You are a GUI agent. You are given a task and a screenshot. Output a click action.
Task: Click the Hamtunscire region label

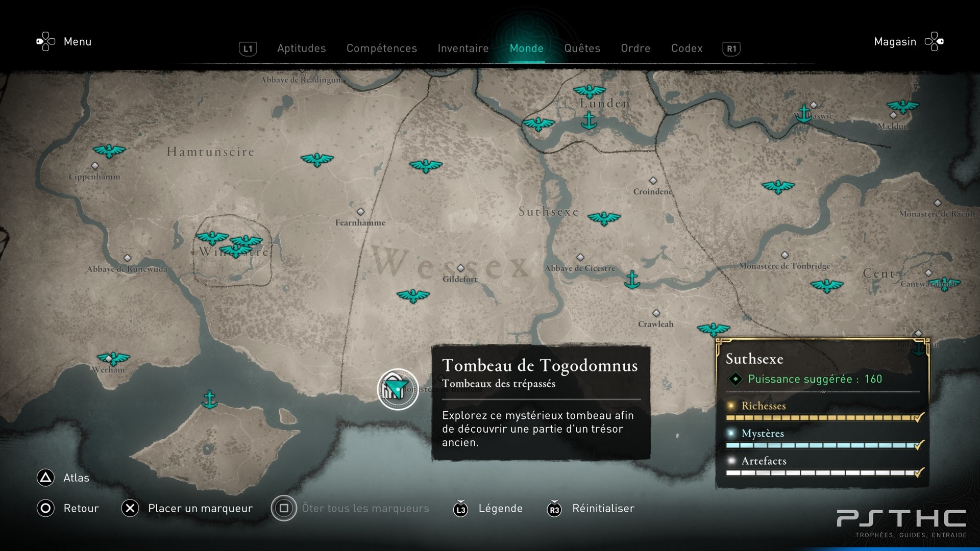(x=210, y=152)
